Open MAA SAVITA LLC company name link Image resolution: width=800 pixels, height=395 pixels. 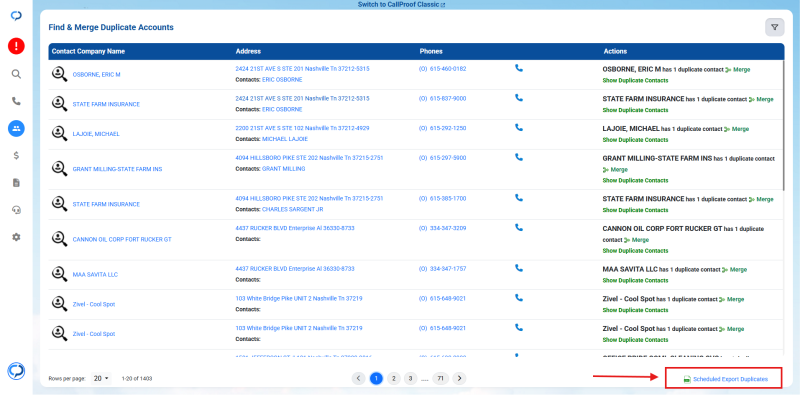95,275
